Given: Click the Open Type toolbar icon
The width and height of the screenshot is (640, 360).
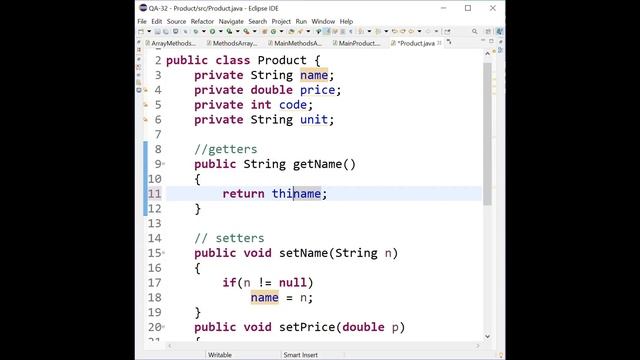Looking at the screenshot, I should click(291, 31).
